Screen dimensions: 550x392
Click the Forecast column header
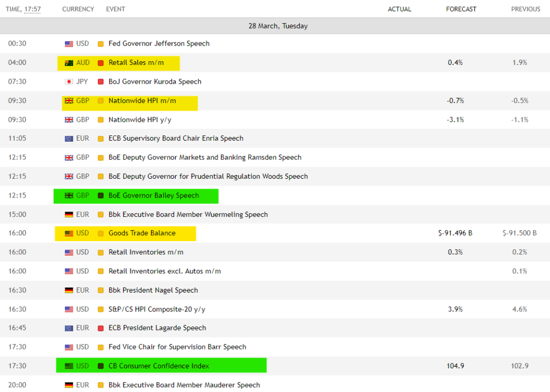[x=461, y=9]
